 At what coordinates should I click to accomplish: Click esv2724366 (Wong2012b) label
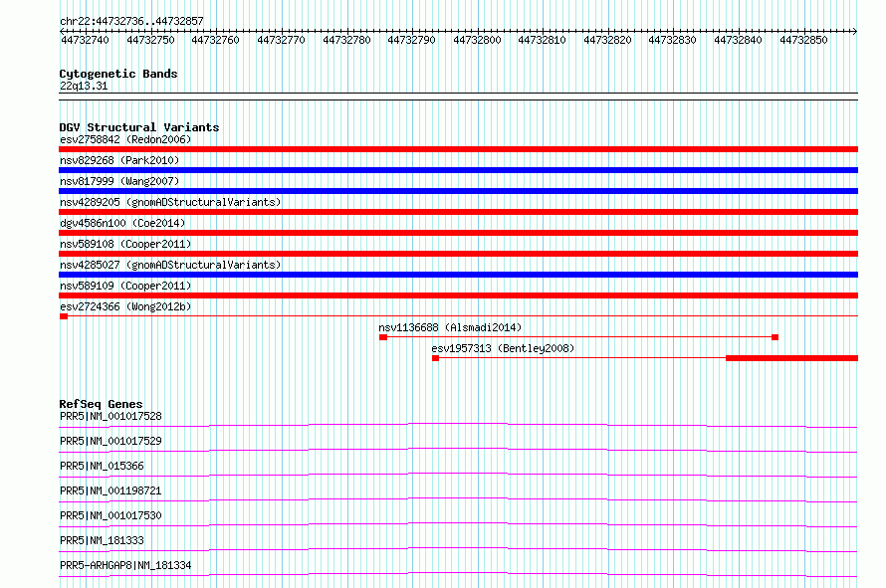(x=125, y=306)
